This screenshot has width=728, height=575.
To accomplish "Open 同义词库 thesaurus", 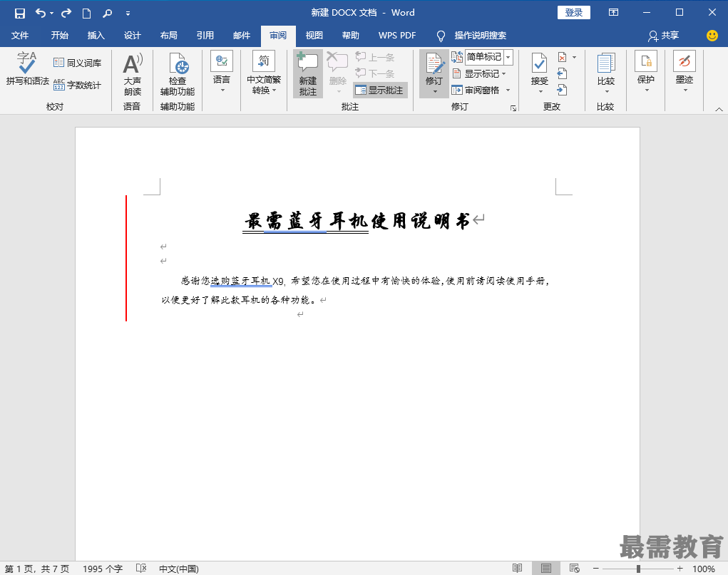I will tap(77, 63).
